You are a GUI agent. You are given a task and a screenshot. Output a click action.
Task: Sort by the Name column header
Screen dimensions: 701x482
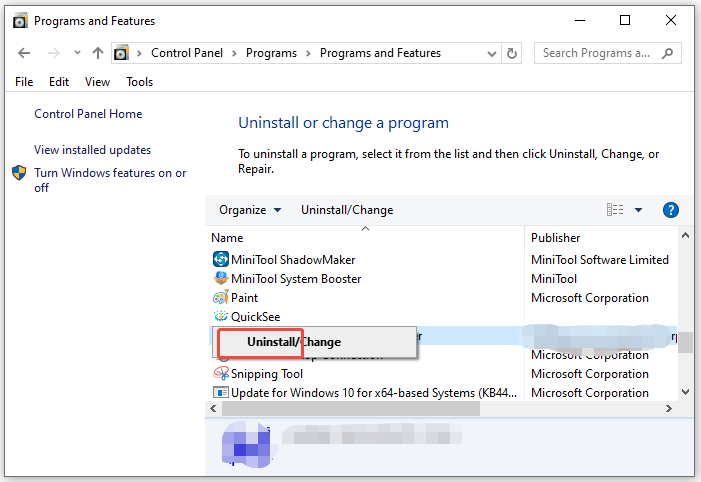pos(227,238)
